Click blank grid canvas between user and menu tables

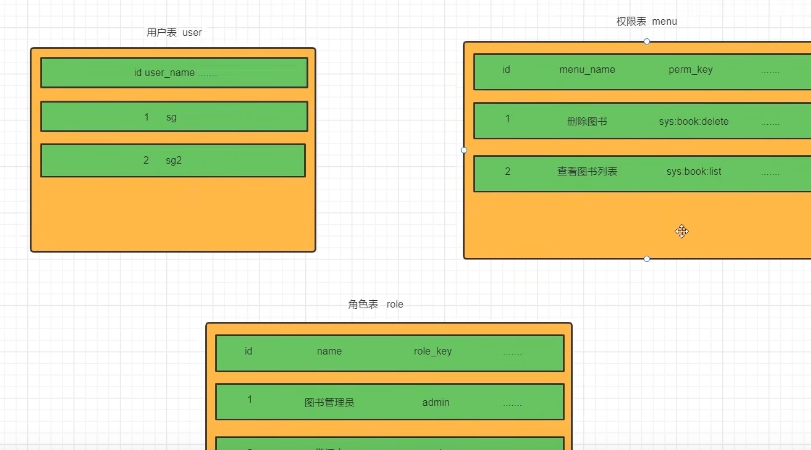[390, 150]
